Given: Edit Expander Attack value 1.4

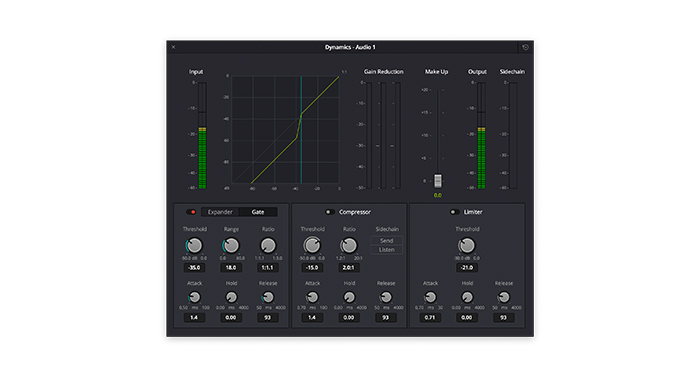Looking at the screenshot, I should coord(194,317).
